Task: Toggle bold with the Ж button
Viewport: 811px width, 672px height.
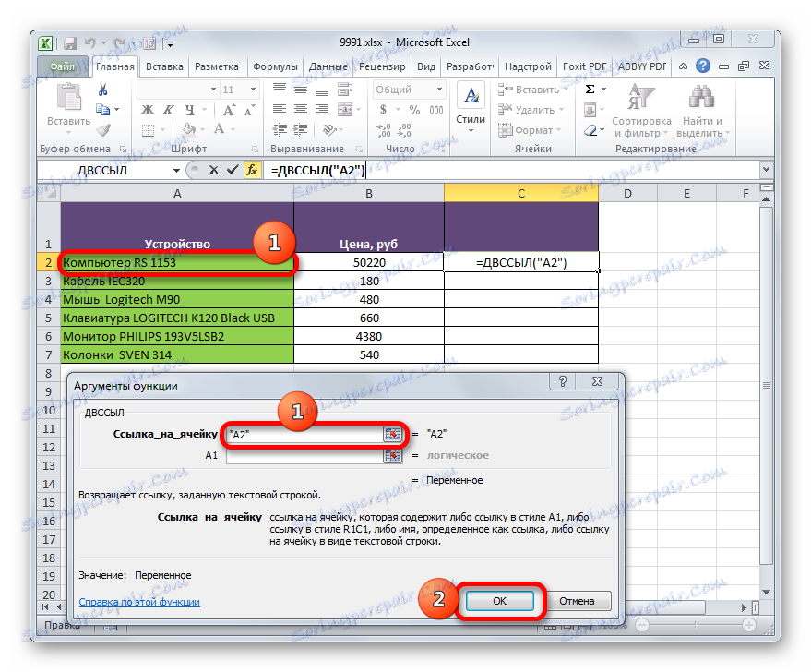Action: click(x=148, y=110)
